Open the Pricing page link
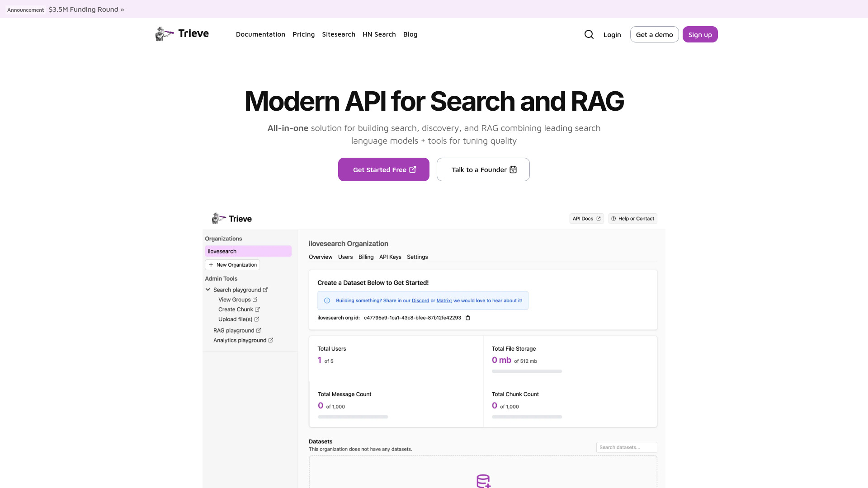The width and height of the screenshot is (868, 488). [303, 34]
